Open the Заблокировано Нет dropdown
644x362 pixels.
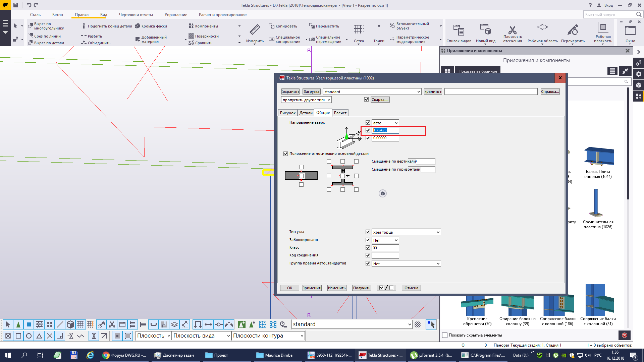pyautogui.click(x=385, y=240)
